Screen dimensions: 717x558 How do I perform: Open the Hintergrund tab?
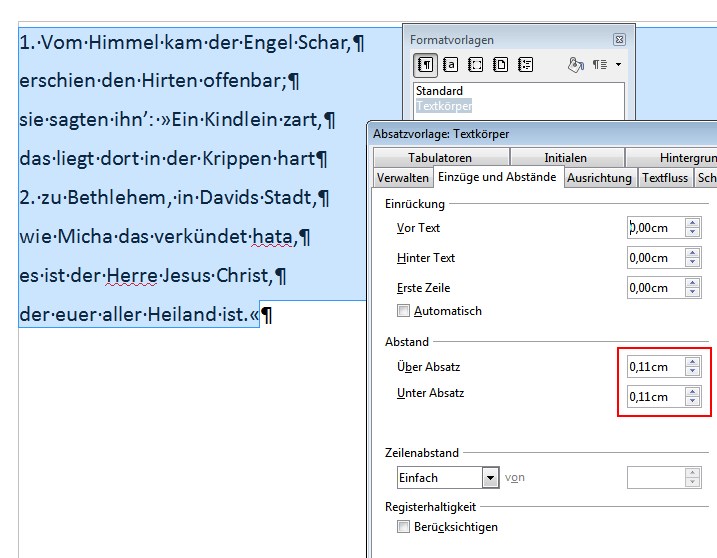click(671, 157)
